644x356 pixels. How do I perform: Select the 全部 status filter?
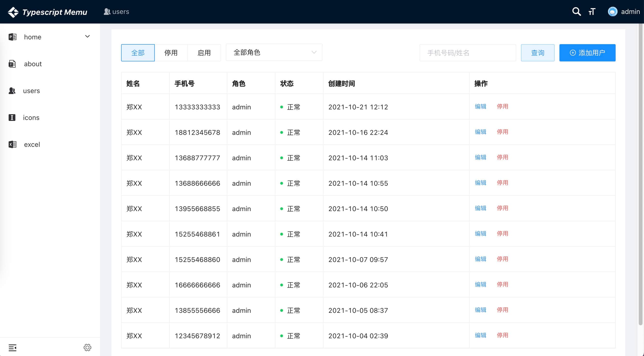point(138,53)
